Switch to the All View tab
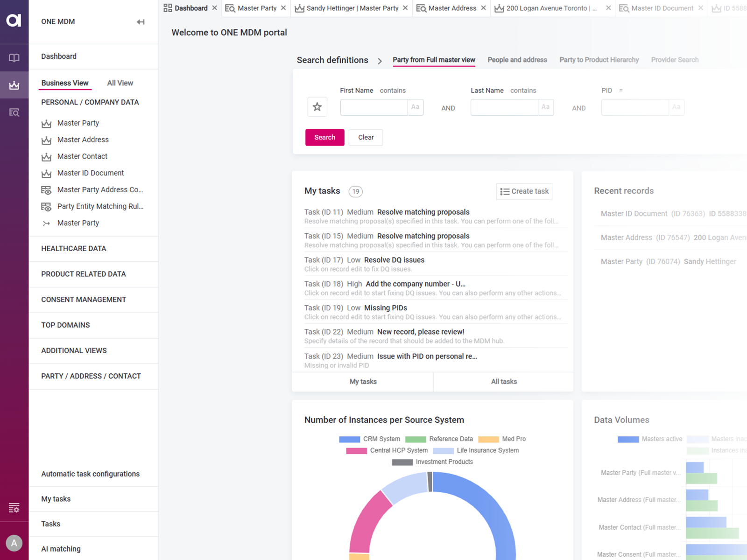Screen dimensions: 747x560 [x=120, y=83]
